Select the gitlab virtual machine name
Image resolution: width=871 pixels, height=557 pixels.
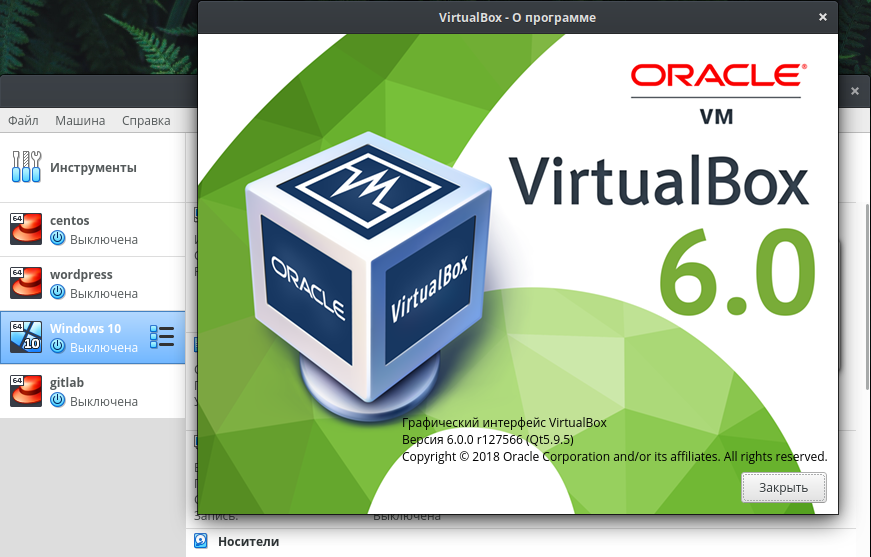point(67,383)
